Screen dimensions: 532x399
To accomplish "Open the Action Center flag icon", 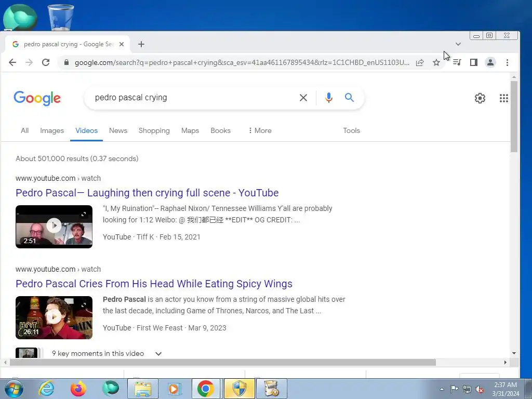I will 454,389.
